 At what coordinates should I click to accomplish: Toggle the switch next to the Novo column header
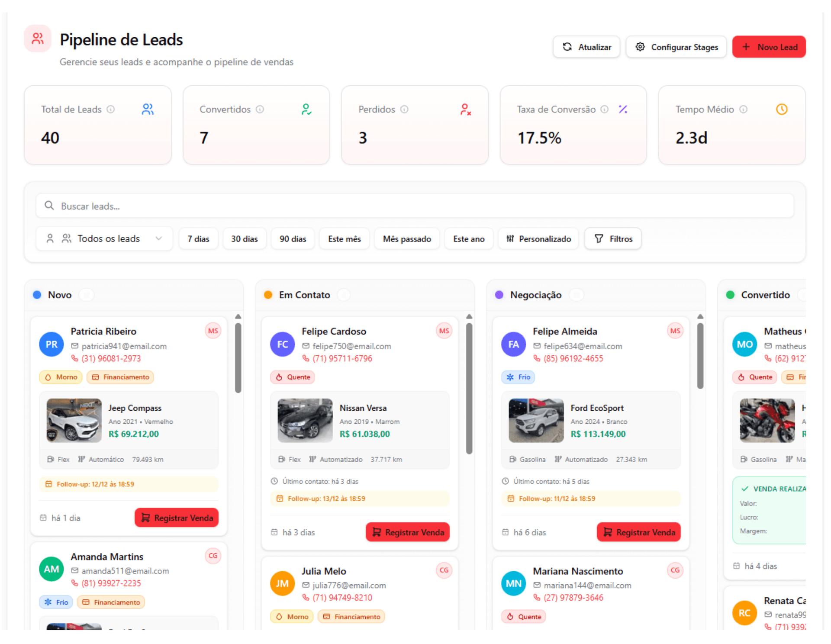tap(86, 295)
